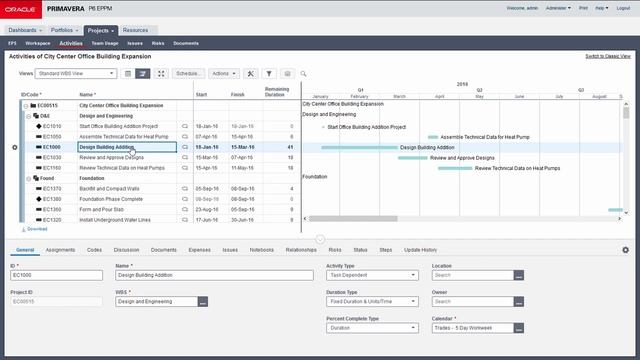The height and width of the screenshot is (360, 640).
Task: Click the Gantt horizontal scrollbar thumb
Action: click(353, 219)
